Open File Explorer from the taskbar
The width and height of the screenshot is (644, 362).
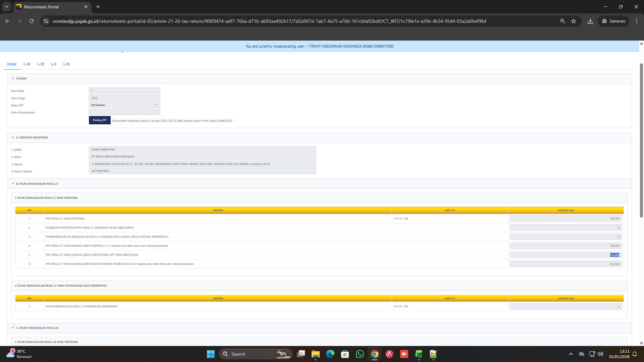[x=315, y=354]
